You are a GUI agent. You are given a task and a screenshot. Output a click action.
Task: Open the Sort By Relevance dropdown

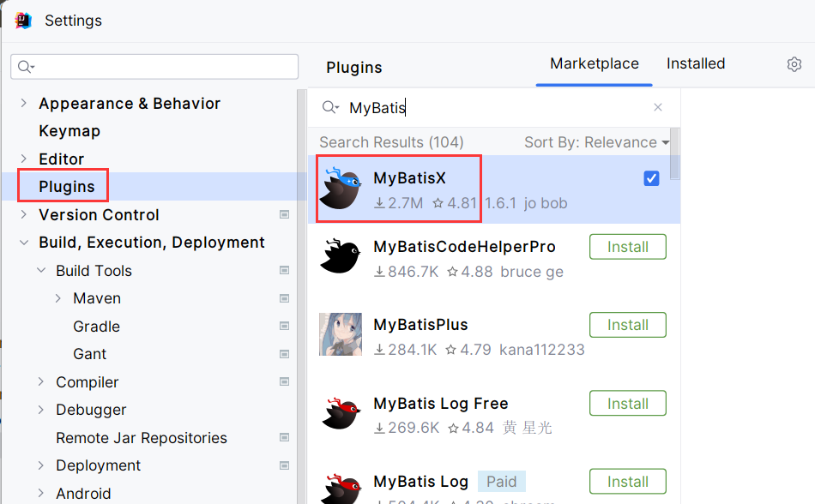pos(595,141)
